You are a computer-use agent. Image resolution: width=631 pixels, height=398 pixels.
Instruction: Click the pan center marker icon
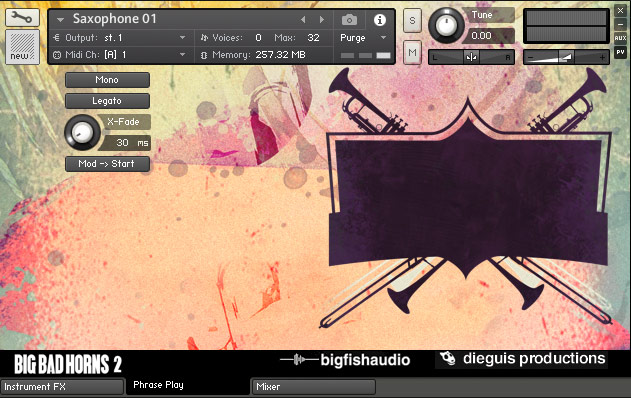click(471, 57)
